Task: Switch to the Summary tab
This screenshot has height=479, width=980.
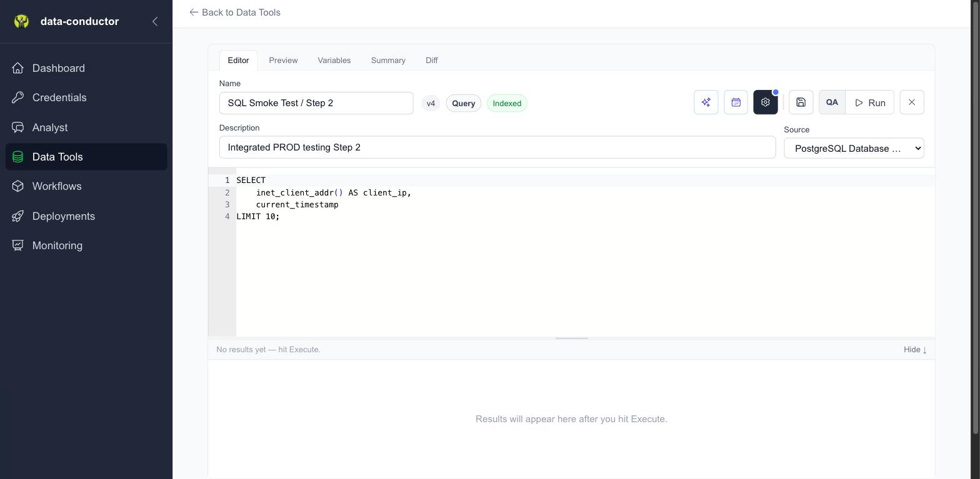Action: tap(388, 61)
